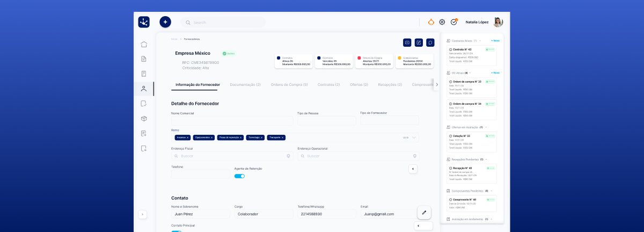Click the pencil edit floating button
This screenshot has height=232, width=644.
click(x=424, y=213)
